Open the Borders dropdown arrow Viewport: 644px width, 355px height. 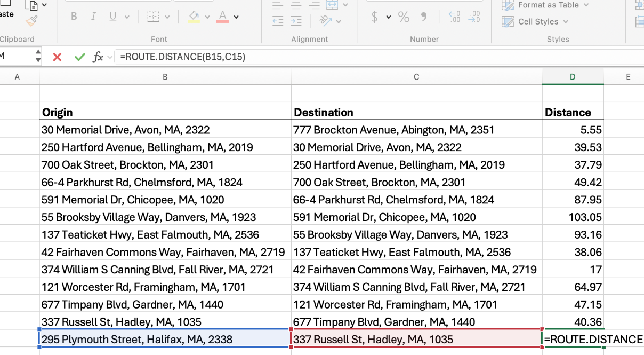[167, 17]
